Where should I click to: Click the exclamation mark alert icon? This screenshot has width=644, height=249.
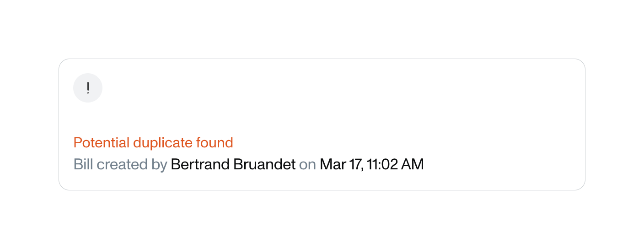click(88, 88)
